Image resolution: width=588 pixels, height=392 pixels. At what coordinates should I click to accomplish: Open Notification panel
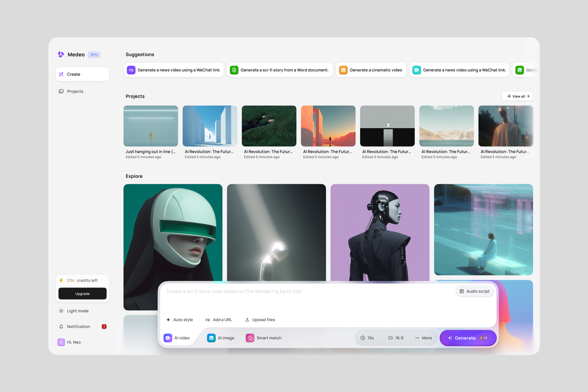(x=82, y=327)
